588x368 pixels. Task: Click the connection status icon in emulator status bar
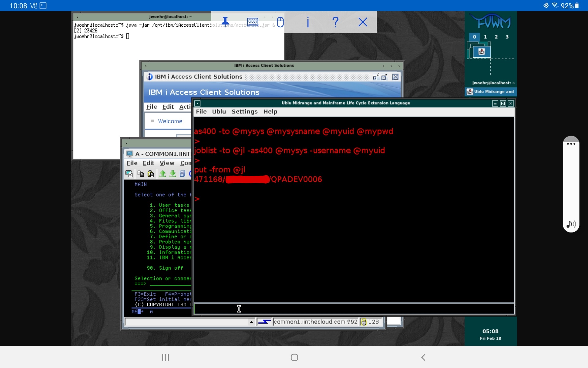pyautogui.click(x=264, y=322)
